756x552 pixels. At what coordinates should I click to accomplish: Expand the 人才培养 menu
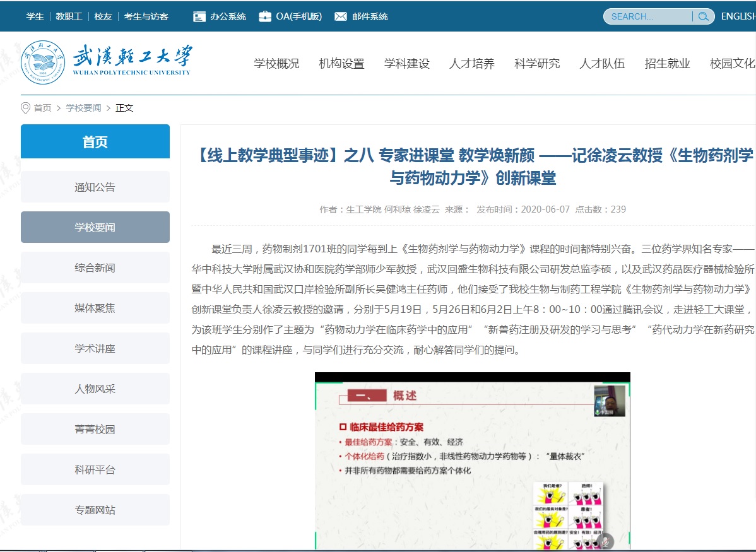(x=472, y=64)
